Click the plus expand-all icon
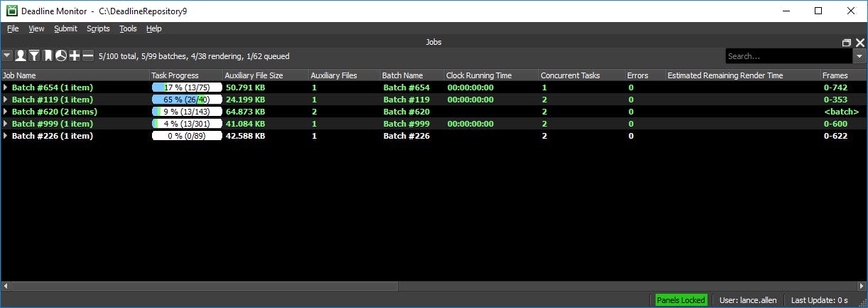The height and width of the screenshot is (308, 868). click(75, 55)
